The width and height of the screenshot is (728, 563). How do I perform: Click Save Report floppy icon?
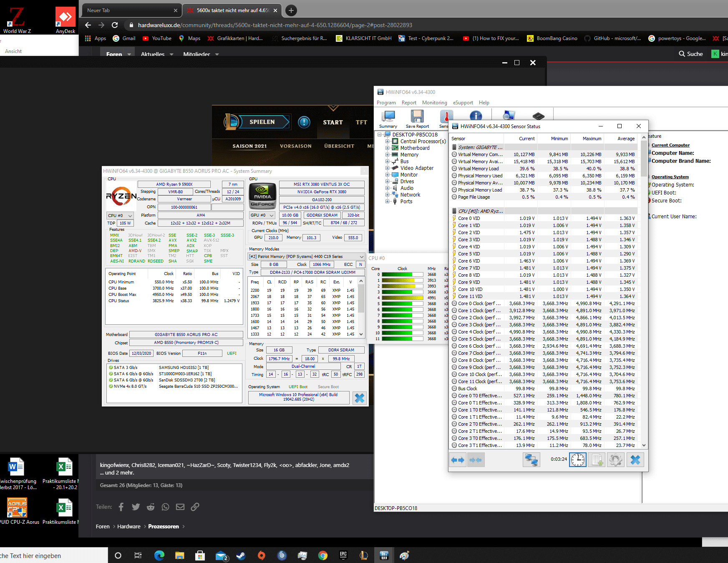(417, 119)
